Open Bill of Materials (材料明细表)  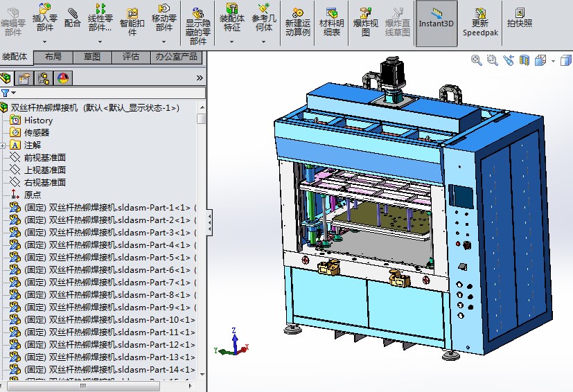click(x=331, y=22)
